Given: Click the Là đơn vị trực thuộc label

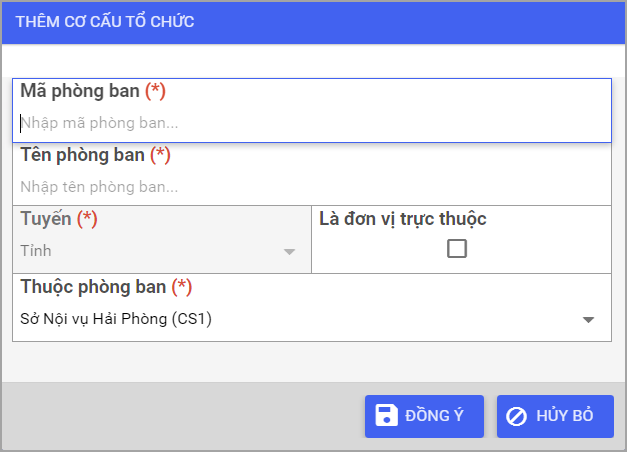Looking at the screenshot, I should pyautogui.click(x=402, y=219).
